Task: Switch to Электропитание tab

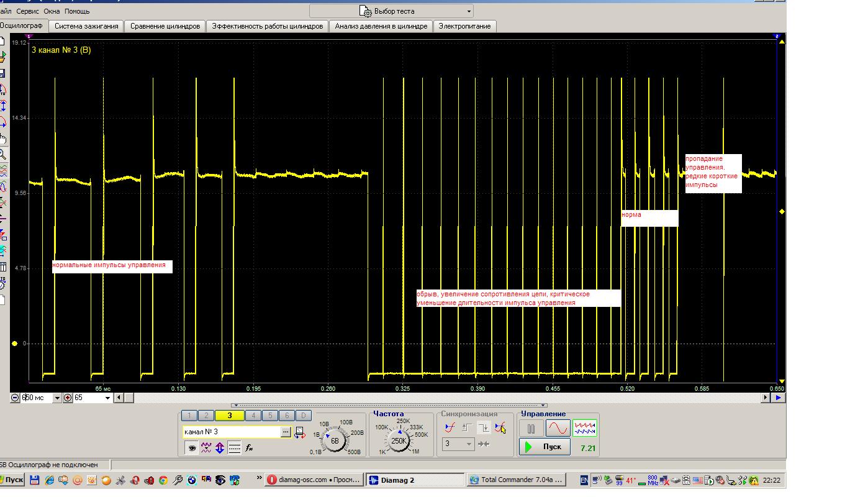Action: click(x=465, y=26)
